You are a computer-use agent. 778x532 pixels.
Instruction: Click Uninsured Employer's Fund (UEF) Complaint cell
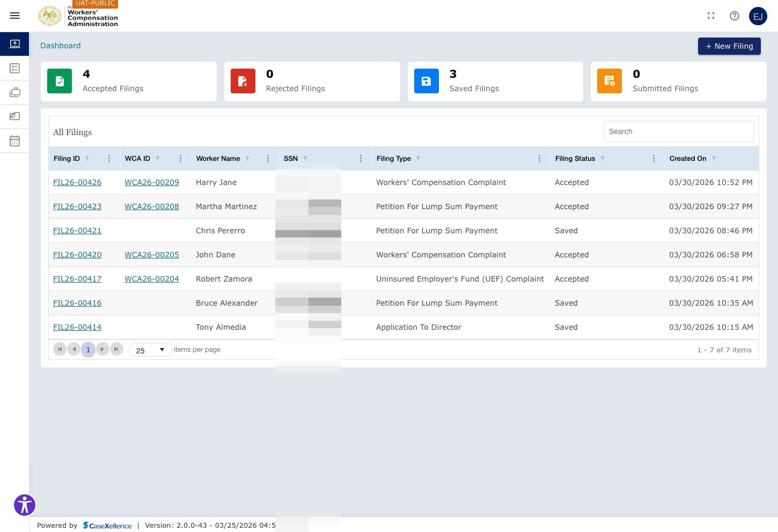coord(460,279)
